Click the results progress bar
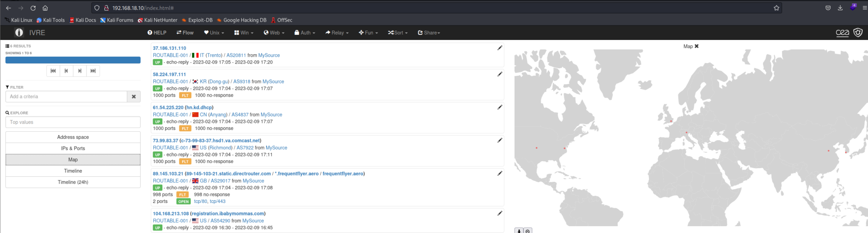868x233 pixels. [x=73, y=60]
